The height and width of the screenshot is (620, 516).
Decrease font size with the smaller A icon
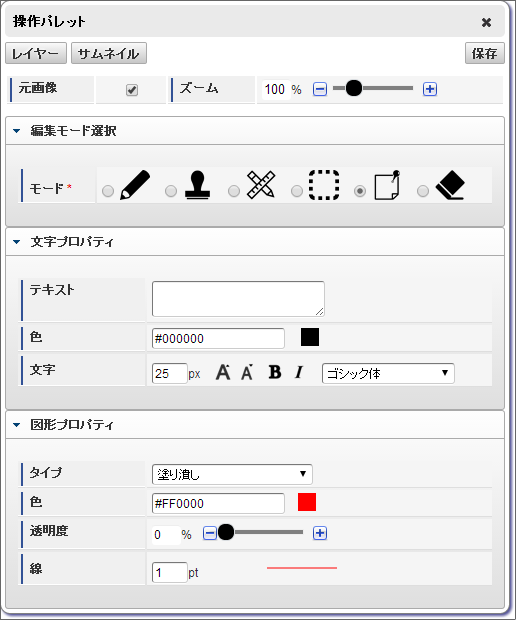[247, 372]
